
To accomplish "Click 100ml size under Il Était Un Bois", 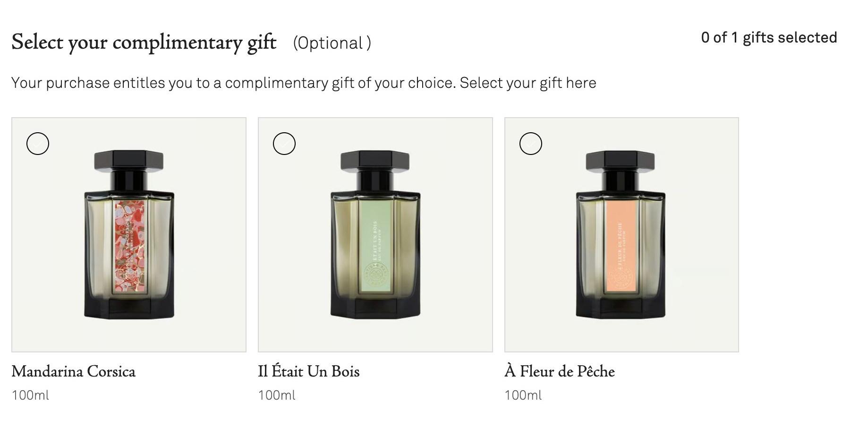I will click(277, 395).
